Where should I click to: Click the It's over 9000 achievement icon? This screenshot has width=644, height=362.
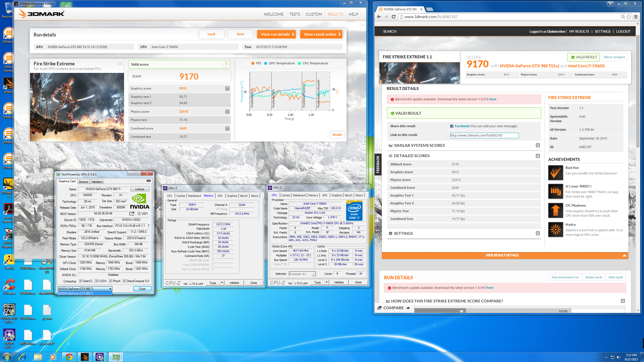[x=556, y=191]
